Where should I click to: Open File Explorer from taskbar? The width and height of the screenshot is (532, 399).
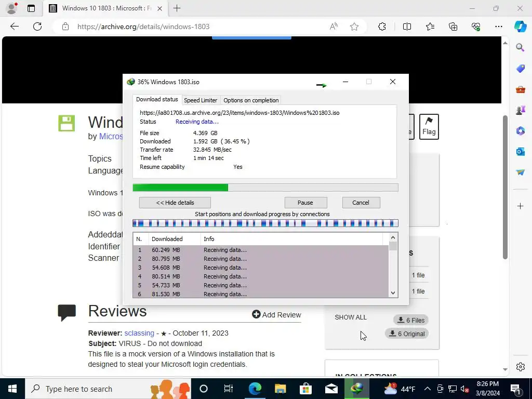pyautogui.click(x=280, y=389)
